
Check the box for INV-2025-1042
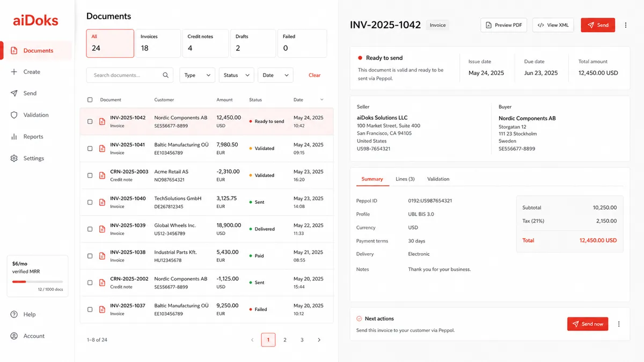click(90, 122)
